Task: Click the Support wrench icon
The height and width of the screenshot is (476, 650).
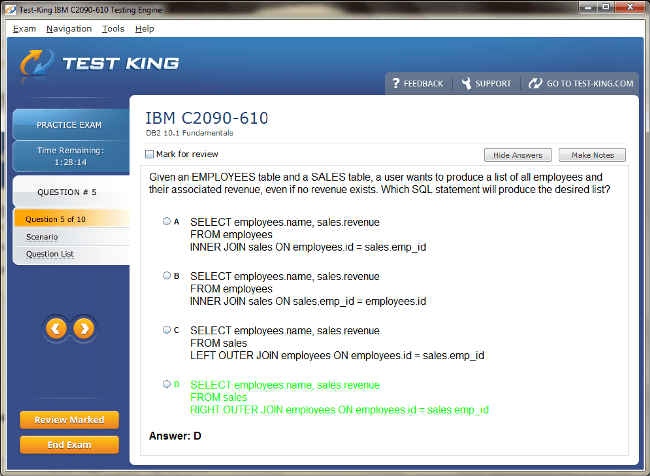Action: tap(467, 83)
